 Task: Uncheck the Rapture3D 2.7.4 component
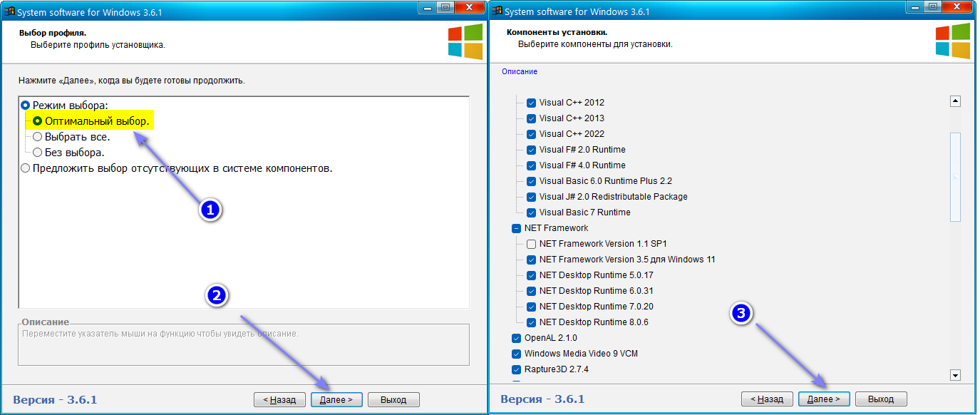517,369
